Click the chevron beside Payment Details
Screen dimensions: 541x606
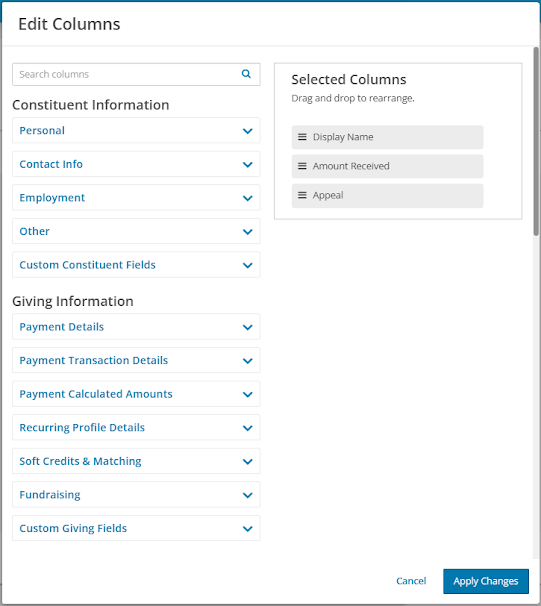click(x=248, y=327)
